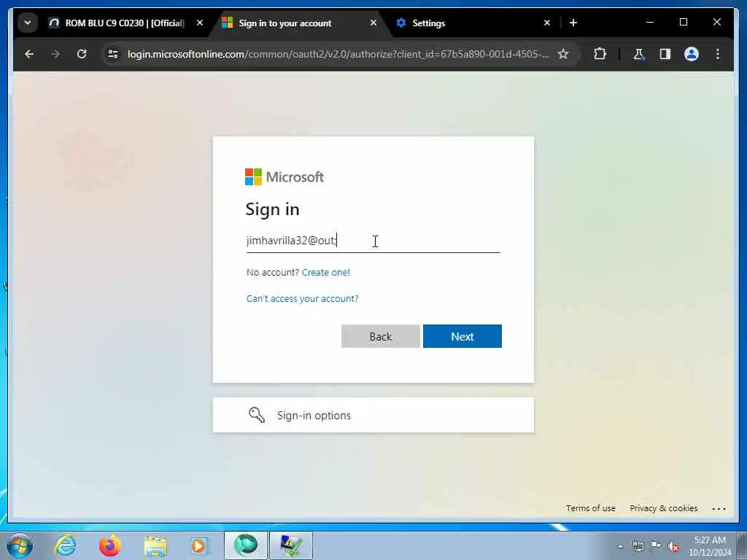Close the ROM BLU C9 C0230 tab
747x560 pixels.
200,23
